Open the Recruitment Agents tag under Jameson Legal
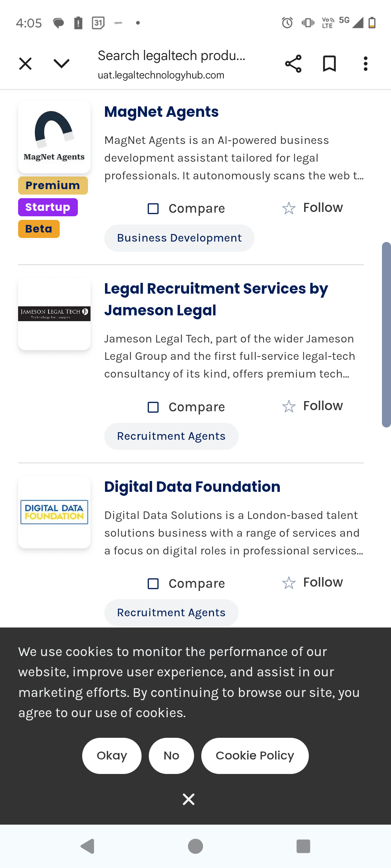The image size is (391, 868). click(x=171, y=436)
